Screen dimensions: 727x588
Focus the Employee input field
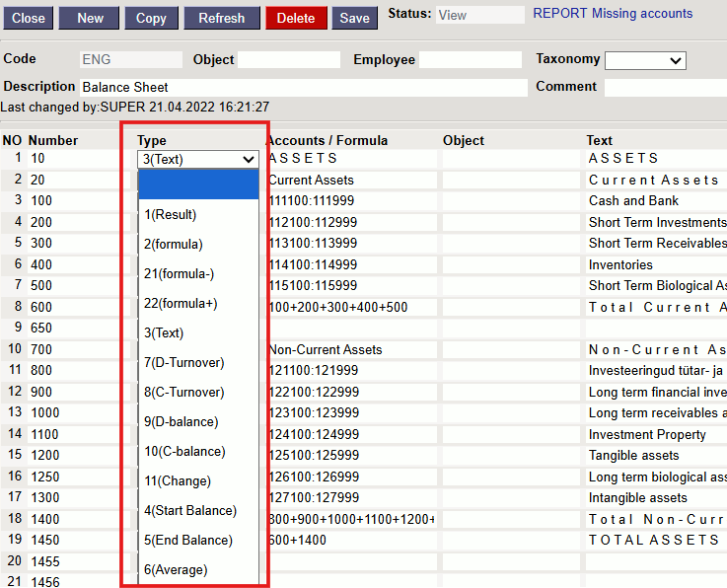click(x=470, y=61)
